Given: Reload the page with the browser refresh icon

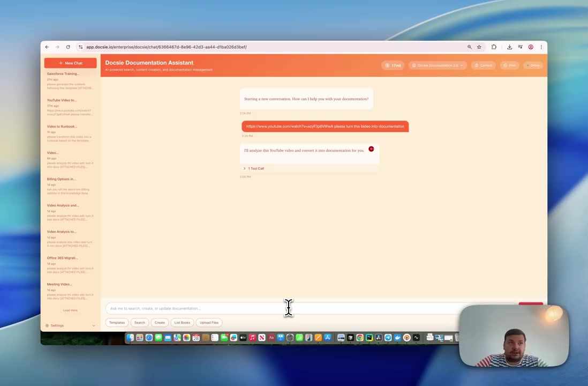Looking at the screenshot, I should (68, 47).
